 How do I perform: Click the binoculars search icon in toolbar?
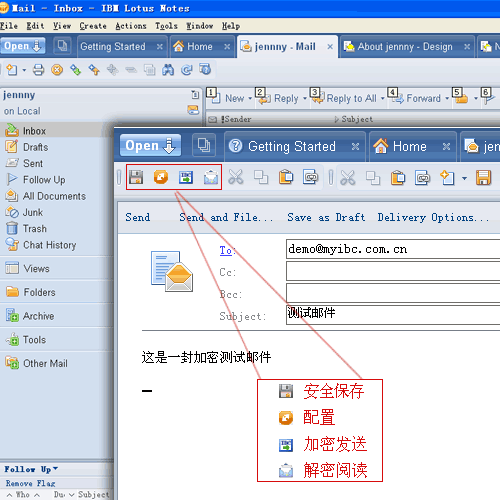pos(168,70)
